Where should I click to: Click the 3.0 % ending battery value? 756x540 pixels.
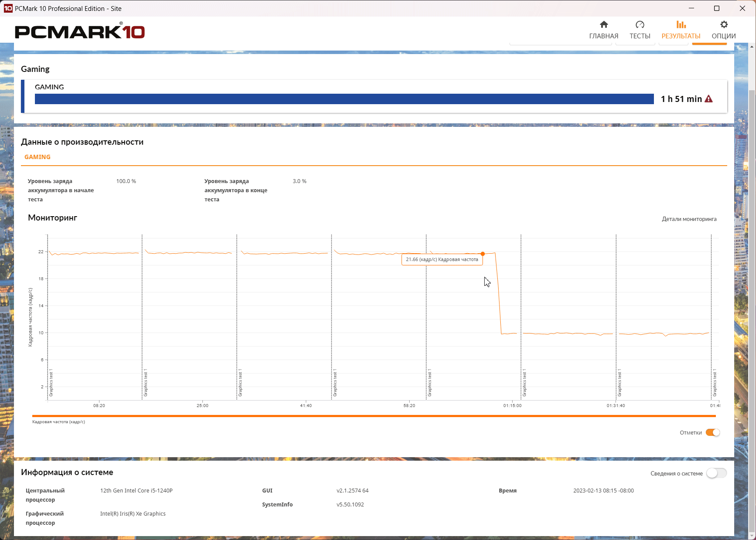coord(300,181)
